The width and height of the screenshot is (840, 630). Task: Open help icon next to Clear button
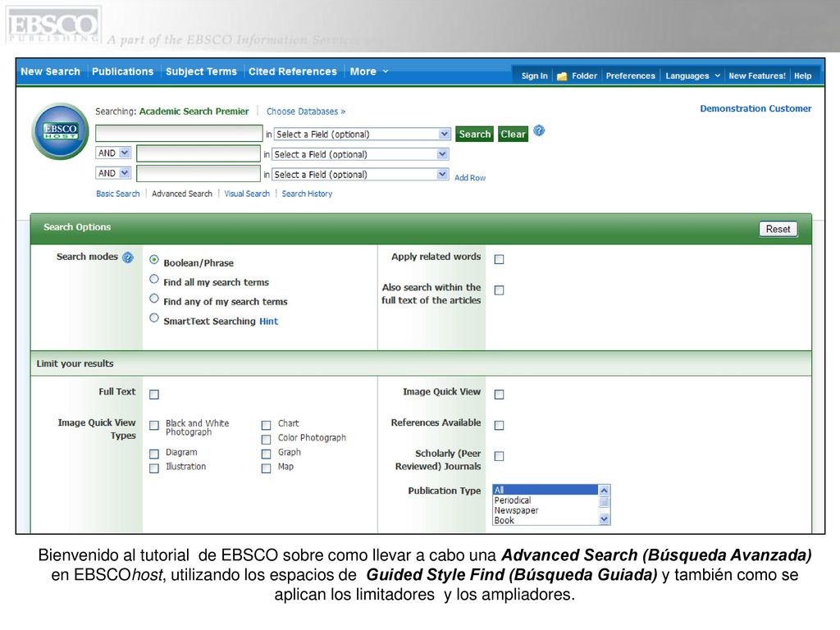coord(539,130)
